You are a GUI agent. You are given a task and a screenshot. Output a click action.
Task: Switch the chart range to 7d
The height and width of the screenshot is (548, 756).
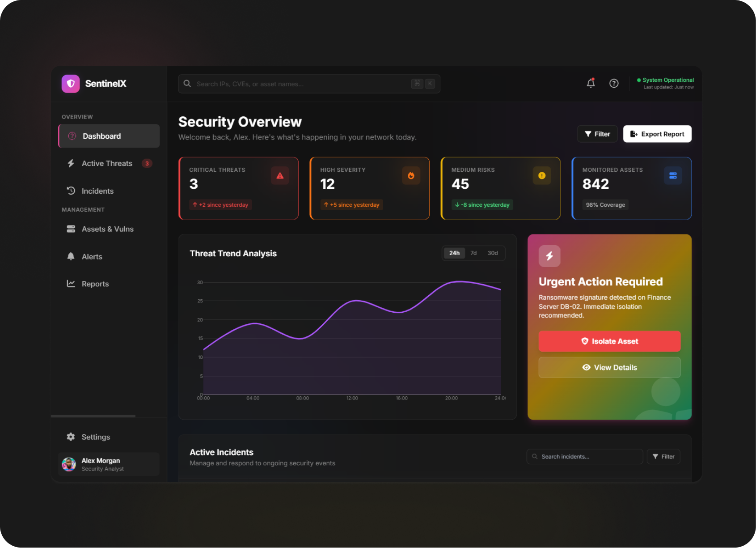point(473,253)
